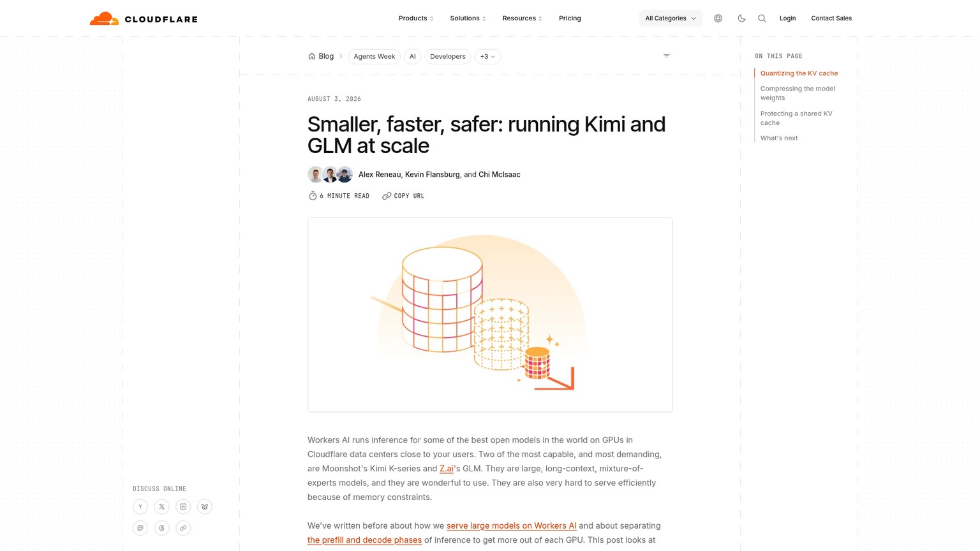Open the All Categories dropdown

pos(671,18)
